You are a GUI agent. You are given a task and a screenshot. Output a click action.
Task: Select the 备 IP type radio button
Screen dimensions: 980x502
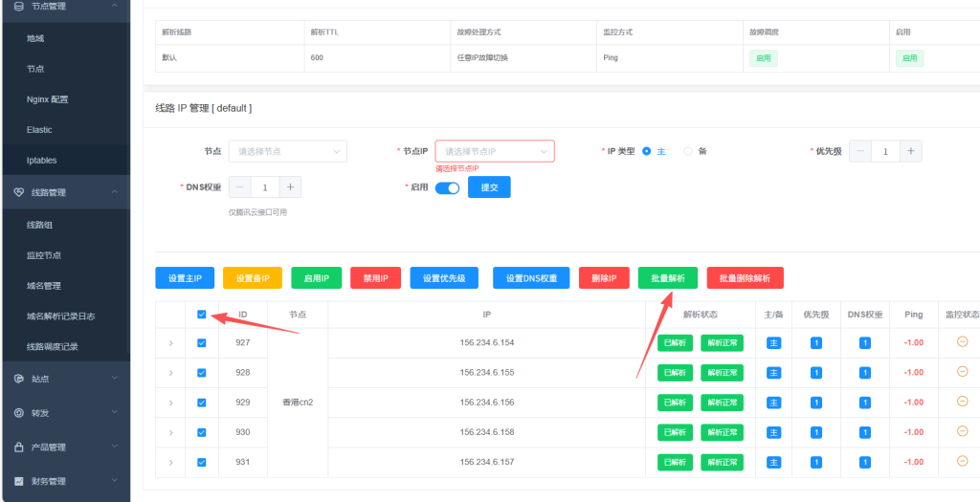coord(688,151)
